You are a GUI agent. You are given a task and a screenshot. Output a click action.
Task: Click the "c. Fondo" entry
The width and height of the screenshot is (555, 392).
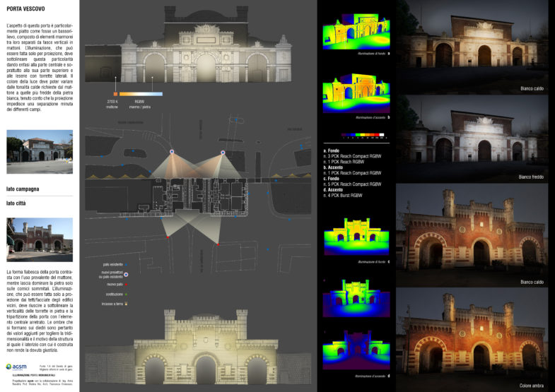[x=332, y=179]
